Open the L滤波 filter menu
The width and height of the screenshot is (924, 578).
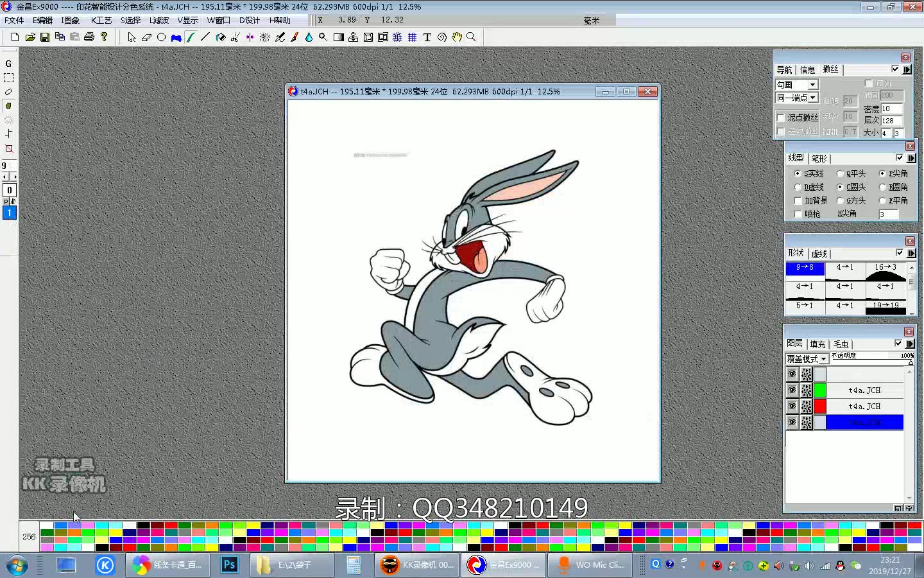159,21
